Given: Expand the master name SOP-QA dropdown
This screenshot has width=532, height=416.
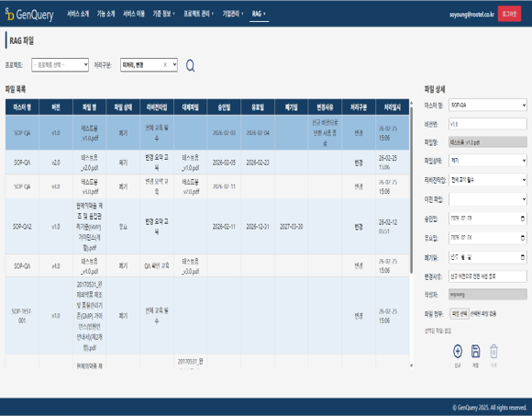Looking at the screenshot, I should tap(488, 106).
